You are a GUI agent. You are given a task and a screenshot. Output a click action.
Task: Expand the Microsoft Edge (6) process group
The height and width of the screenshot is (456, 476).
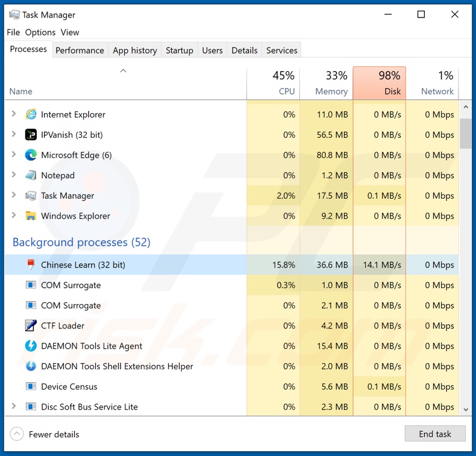pos(14,154)
